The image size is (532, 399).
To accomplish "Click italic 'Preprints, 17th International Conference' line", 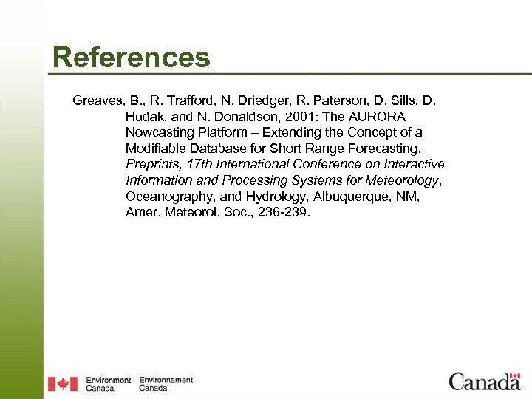I will point(285,164).
